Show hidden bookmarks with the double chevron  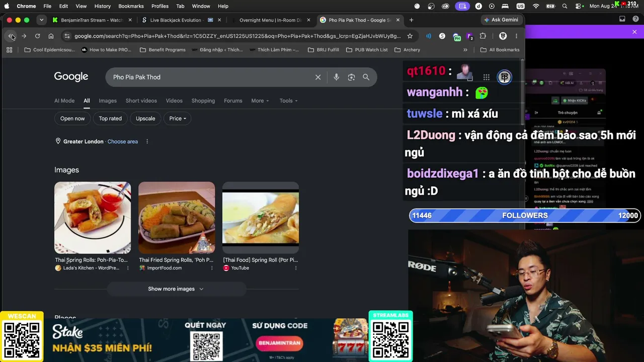pos(465,50)
